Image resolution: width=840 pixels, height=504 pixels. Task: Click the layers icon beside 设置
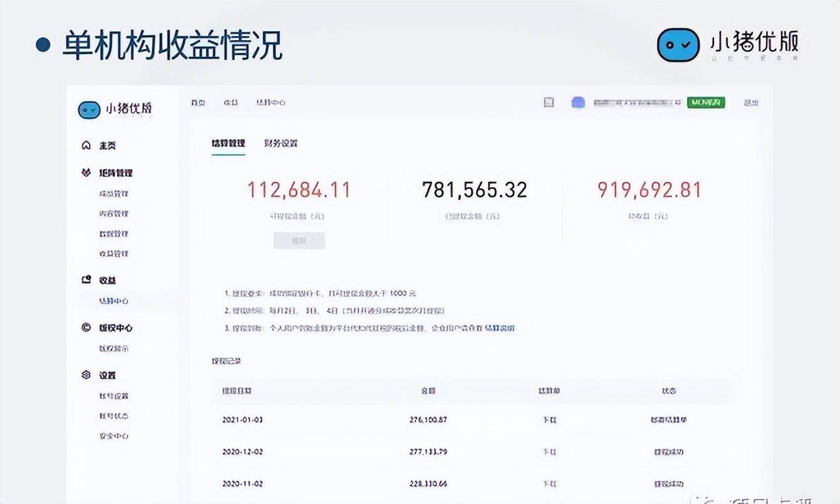(87, 375)
